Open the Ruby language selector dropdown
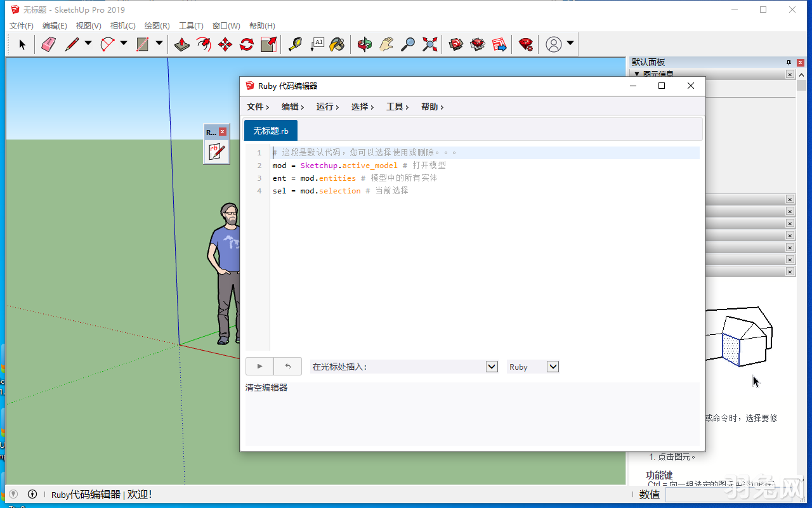The height and width of the screenshot is (508, 812). click(x=551, y=367)
